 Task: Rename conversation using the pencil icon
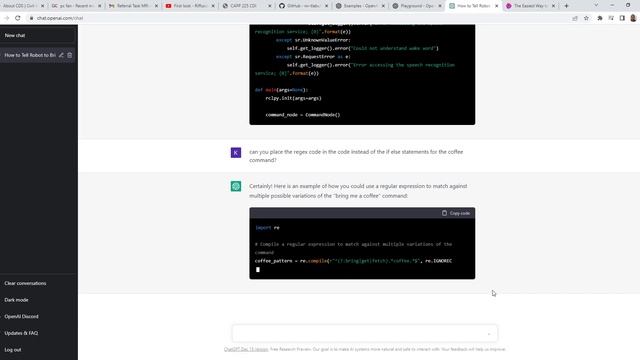[61, 55]
